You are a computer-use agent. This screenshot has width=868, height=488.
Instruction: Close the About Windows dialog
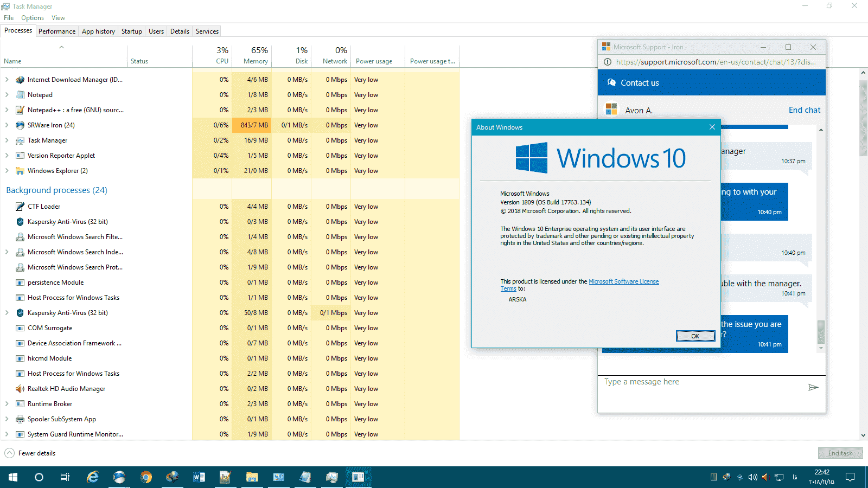point(712,127)
